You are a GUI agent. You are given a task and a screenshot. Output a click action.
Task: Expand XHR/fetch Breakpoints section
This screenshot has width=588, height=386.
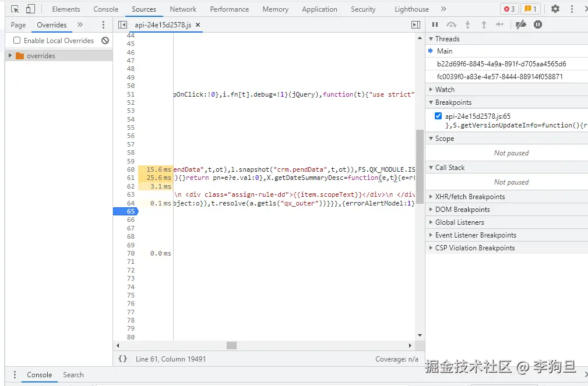431,197
